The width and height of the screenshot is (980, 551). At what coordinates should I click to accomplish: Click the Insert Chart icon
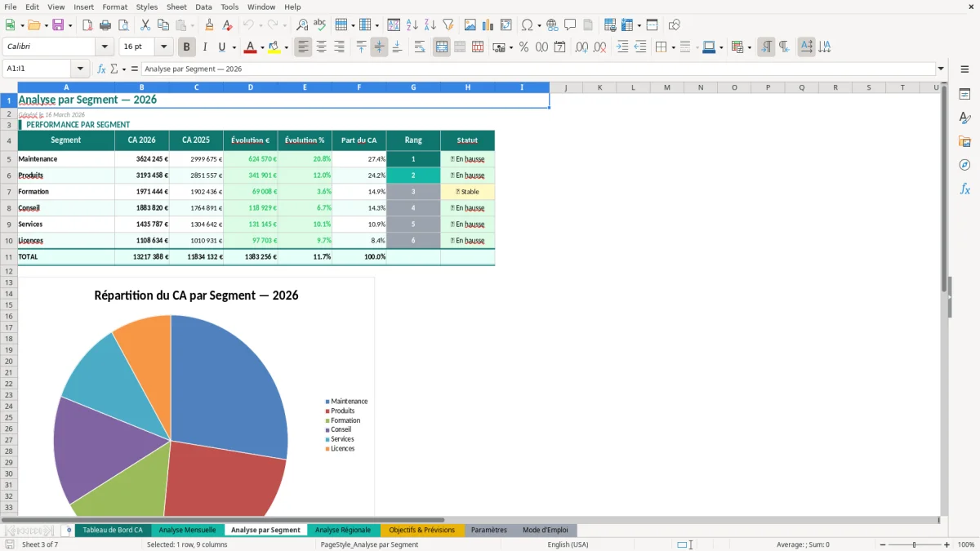click(488, 25)
